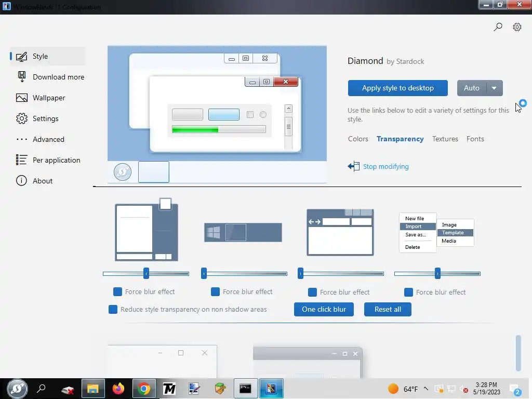Open File Explorer from the taskbar
532x399 pixels.
pyautogui.click(x=93, y=389)
